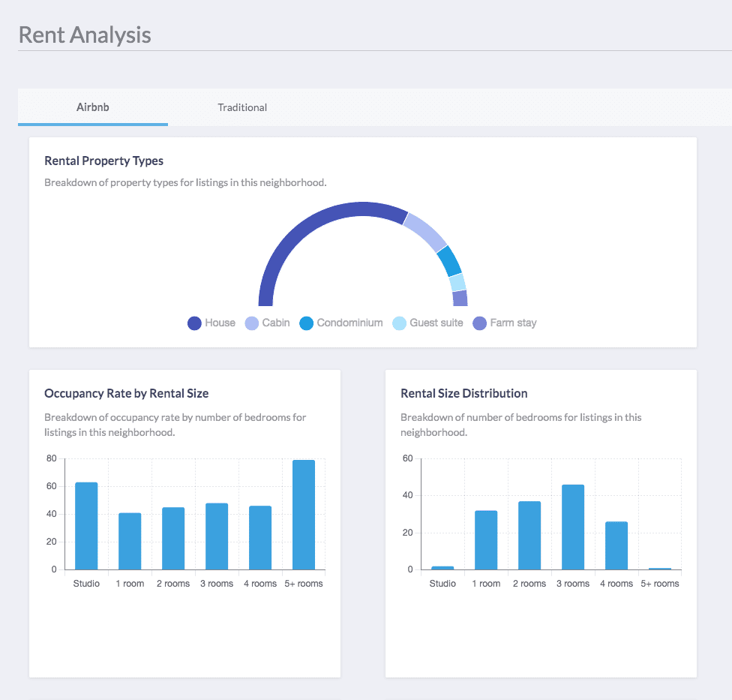Click the 1 room bar in Rental Size Distribution
The image size is (732, 700).
pos(486,540)
